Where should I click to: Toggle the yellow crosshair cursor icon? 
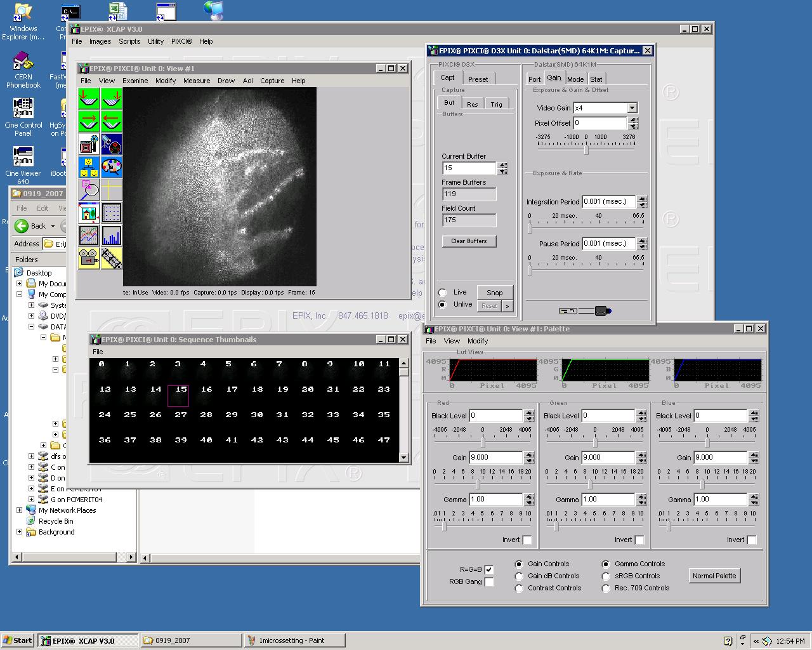tap(112, 190)
